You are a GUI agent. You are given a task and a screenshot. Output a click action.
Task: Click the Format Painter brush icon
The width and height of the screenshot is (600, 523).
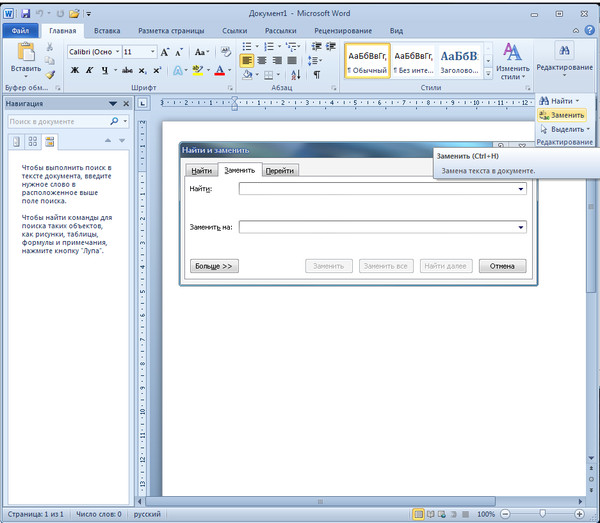point(50,75)
